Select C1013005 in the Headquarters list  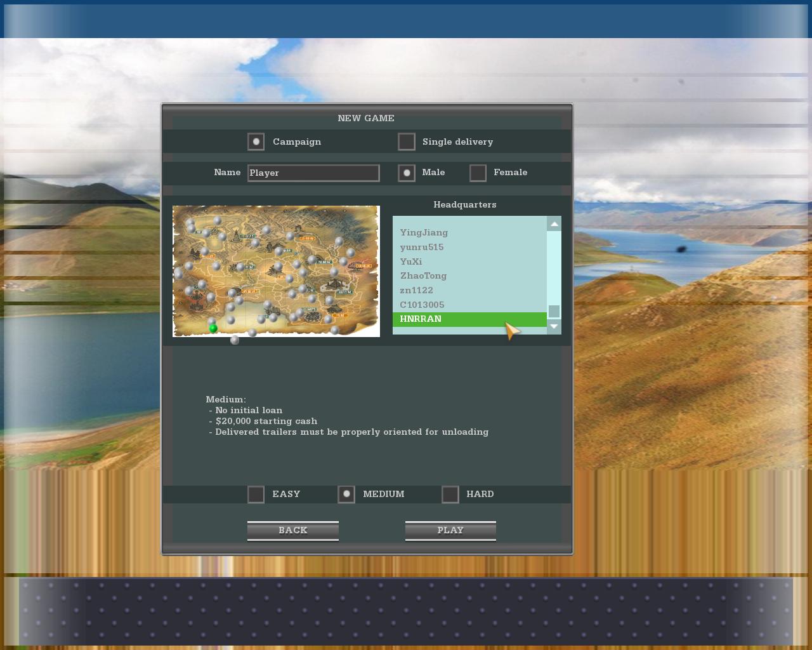tap(422, 305)
